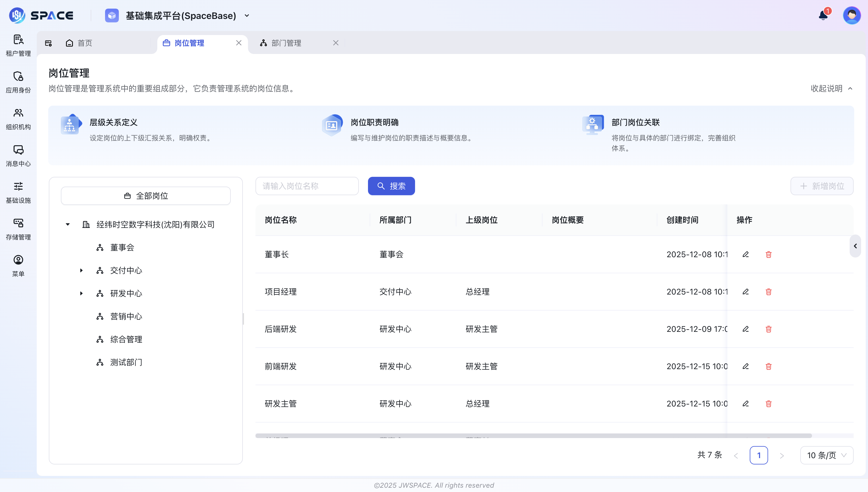Screen dimensions: 868x492
Task: Open the 10 条/页 page size dropdown
Action: pyautogui.click(x=826, y=455)
